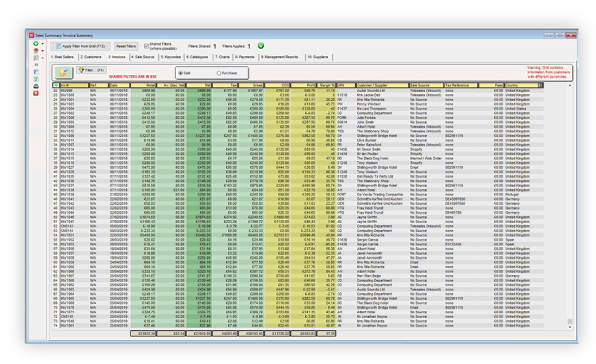
Task: Click the Ref column header
Action: (99, 85)
